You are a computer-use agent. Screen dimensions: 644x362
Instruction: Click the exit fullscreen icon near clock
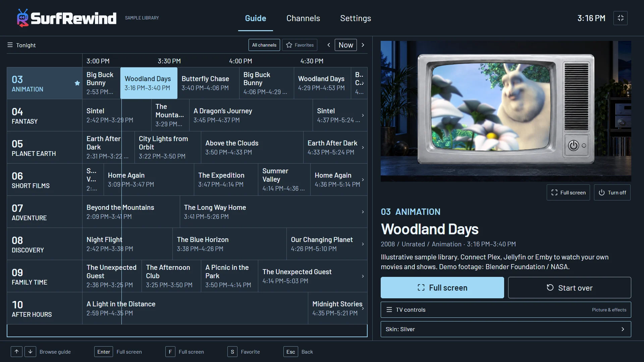pyautogui.click(x=621, y=18)
